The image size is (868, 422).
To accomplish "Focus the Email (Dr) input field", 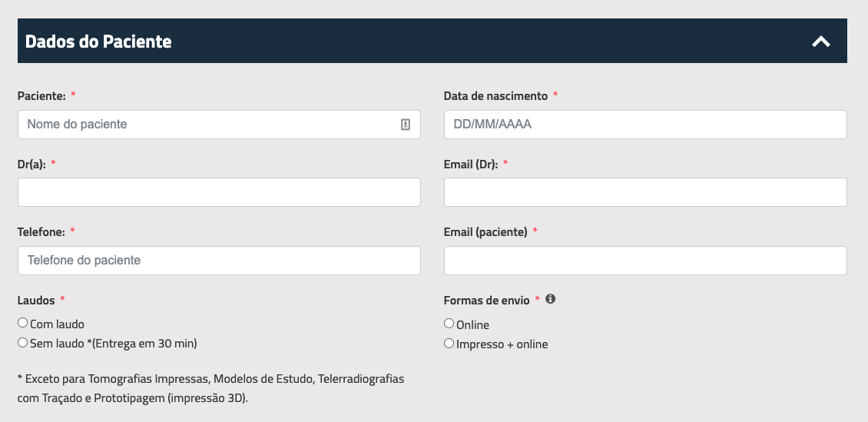I will point(645,192).
